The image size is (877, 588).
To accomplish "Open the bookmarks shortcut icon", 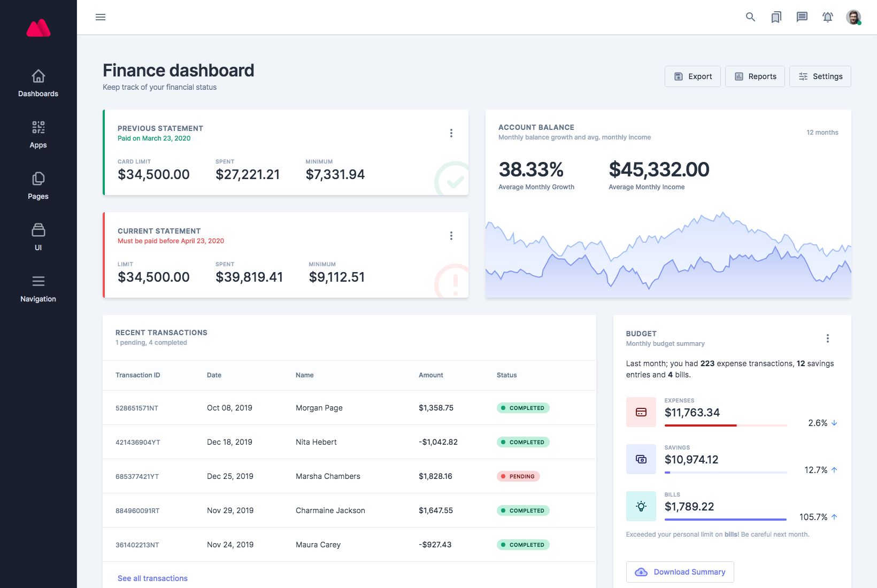I will pos(776,17).
